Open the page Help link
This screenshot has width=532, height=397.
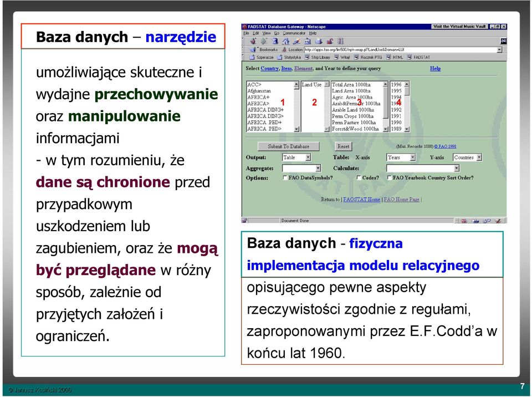click(x=436, y=69)
